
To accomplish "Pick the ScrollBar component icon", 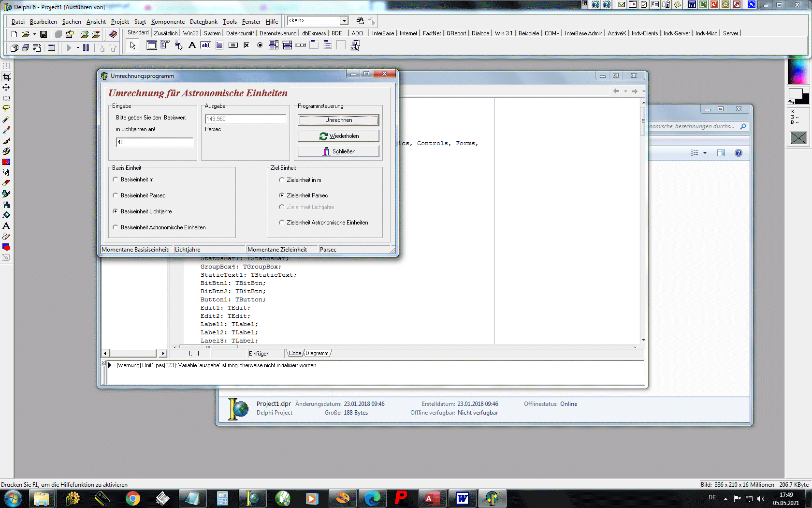I will coord(301,45).
